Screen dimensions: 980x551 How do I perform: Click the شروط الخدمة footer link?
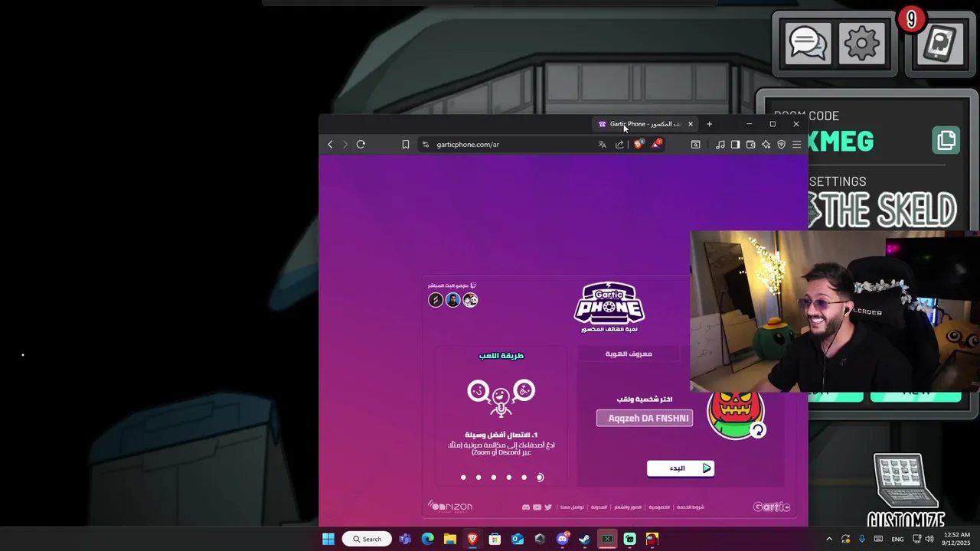click(690, 507)
